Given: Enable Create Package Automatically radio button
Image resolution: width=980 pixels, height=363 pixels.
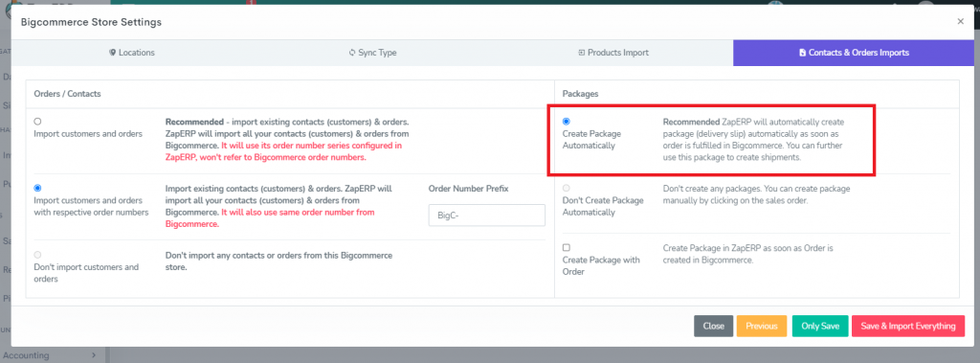Looking at the screenshot, I should point(567,122).
